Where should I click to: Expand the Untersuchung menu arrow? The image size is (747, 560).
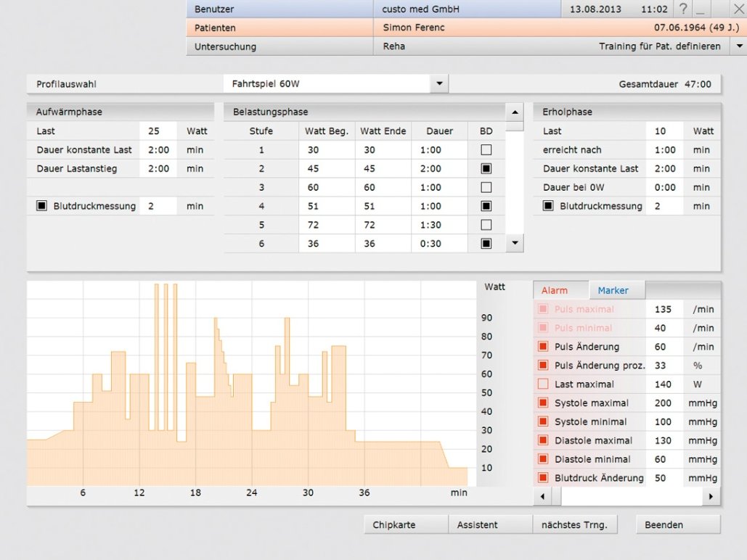pos(739,46)
